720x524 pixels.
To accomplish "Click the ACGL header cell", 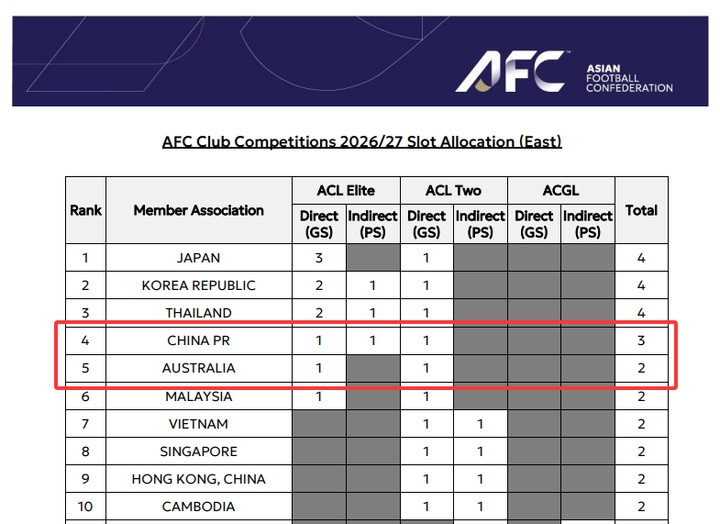I will [560, 190].
